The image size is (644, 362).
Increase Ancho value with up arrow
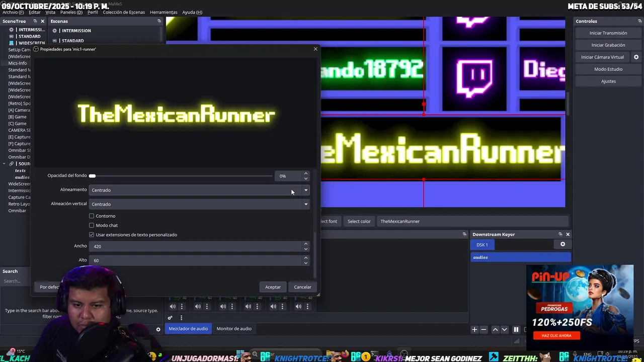click(305, 244)
